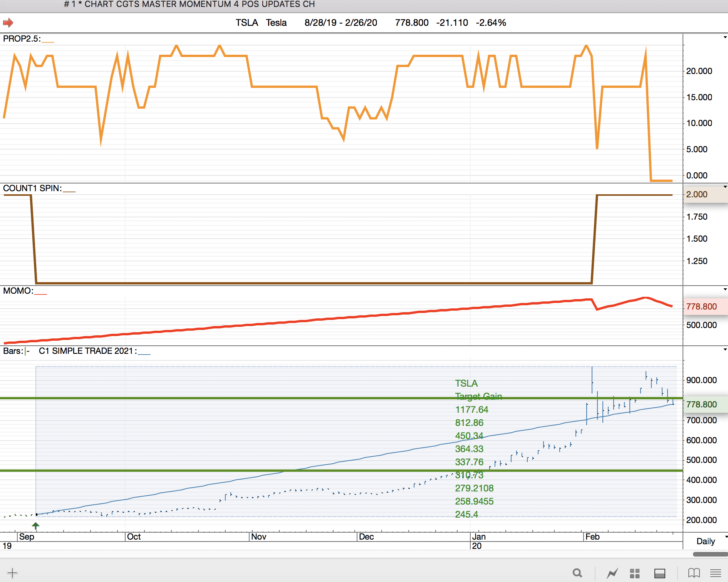Image resolution: width=728 pixels, height=582 pixels.
Task: Click the 1177.64 target value
Action: (472, 409)
